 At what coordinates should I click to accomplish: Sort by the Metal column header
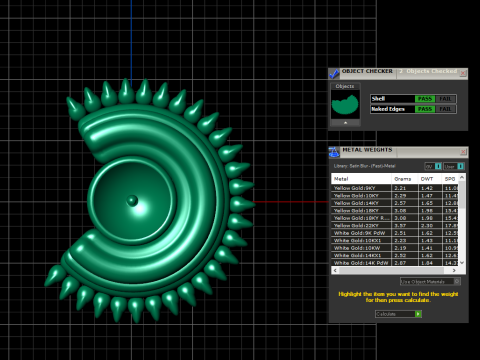(361, 179)
